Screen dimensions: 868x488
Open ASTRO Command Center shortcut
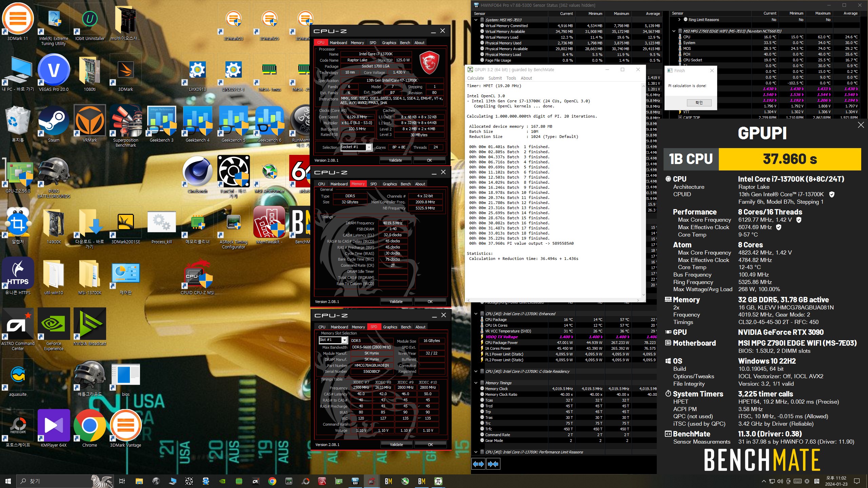pyautogui.click(x=18, y=329)
